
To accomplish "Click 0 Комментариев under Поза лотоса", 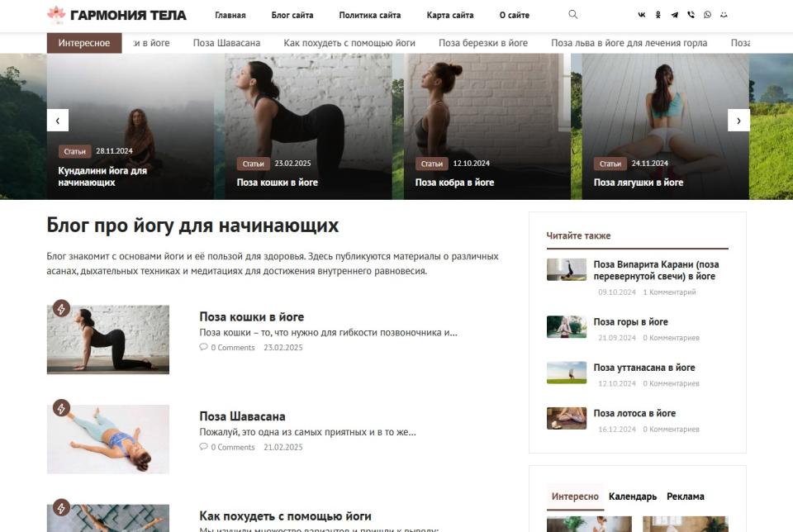I will click(x=671, y=430).
